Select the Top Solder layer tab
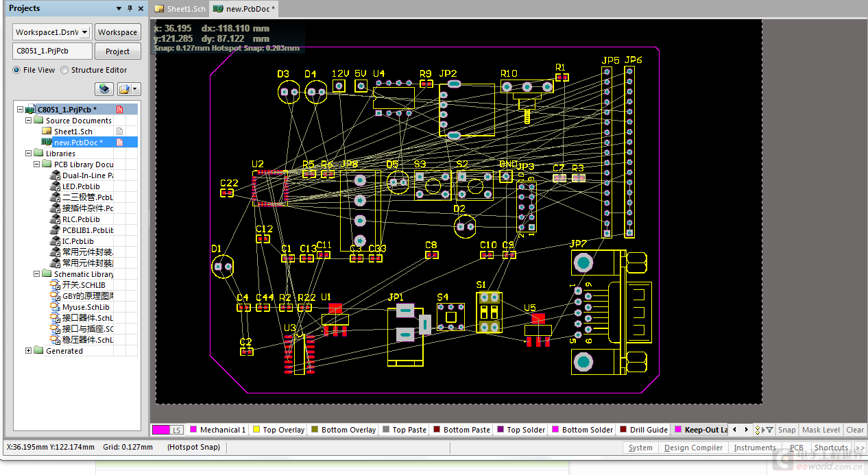This screenshot has height=475, width=868. coord(520,430)
